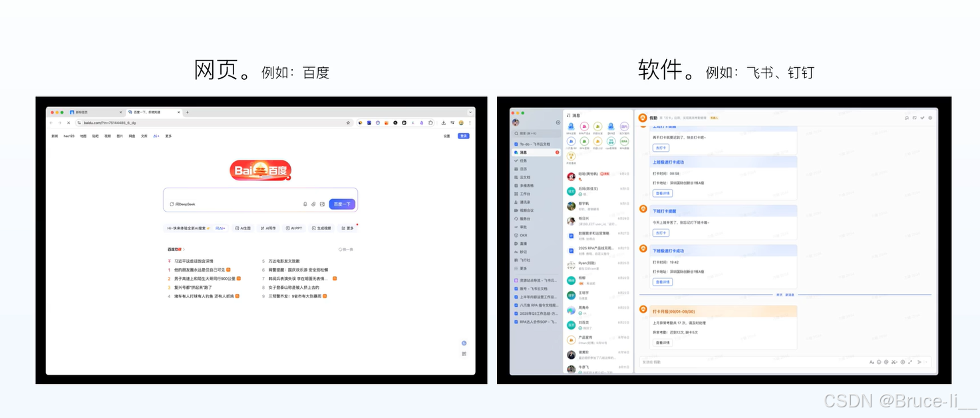Open 文库 in the Baidu top navigation
This screenshot has height=418, width=980.
144,136
